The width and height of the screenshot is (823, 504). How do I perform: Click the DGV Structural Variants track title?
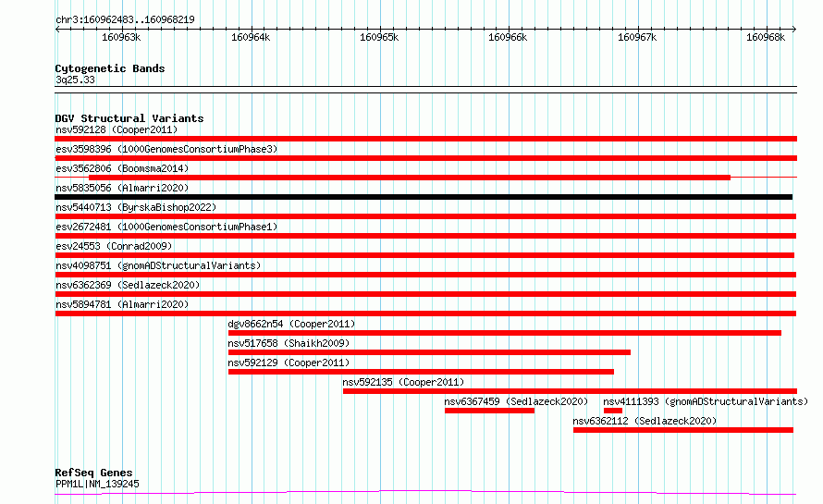[129, 118]
